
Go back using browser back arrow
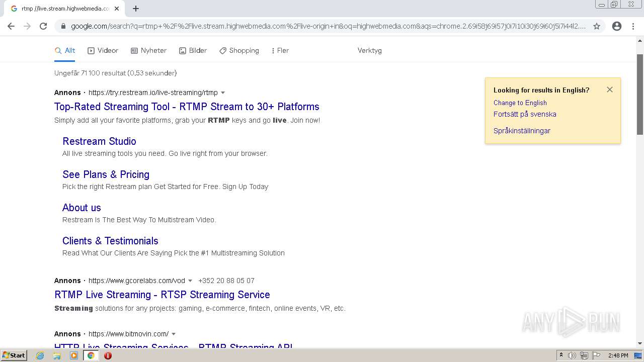click(11, 26)
